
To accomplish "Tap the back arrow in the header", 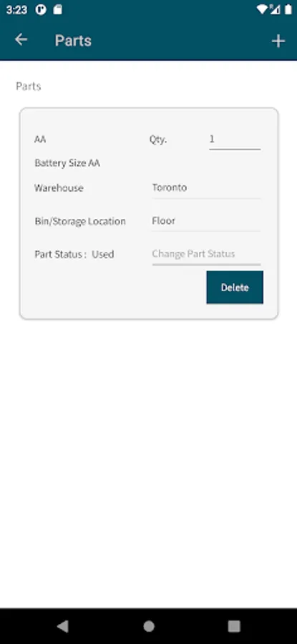I will tap(21, 40).
